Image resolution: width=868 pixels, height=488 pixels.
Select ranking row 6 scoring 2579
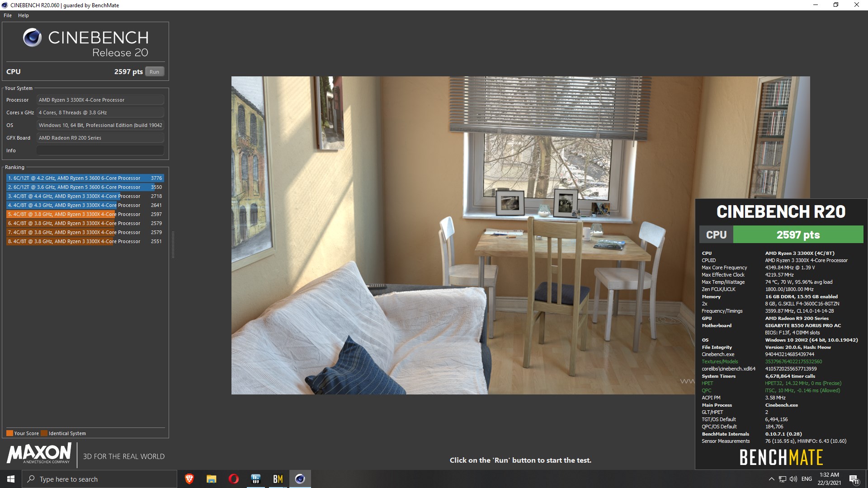(x=85, y=223)
